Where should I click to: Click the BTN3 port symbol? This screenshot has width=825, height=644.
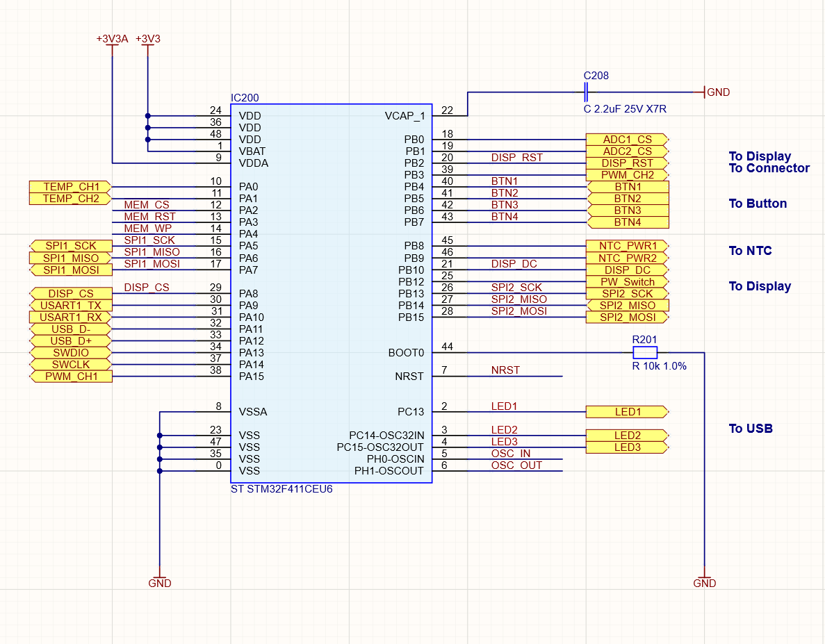click(x=627, y=210)
